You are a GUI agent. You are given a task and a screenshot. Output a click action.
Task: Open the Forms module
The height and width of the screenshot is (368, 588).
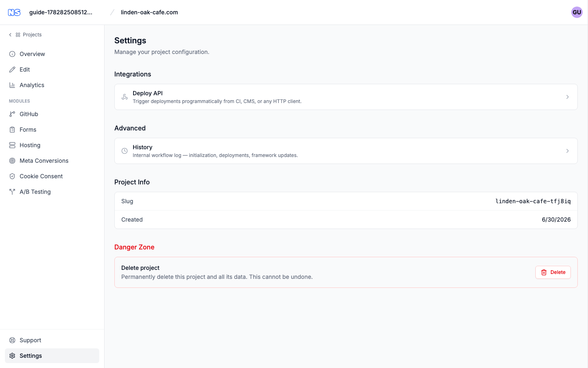[52, 130]
